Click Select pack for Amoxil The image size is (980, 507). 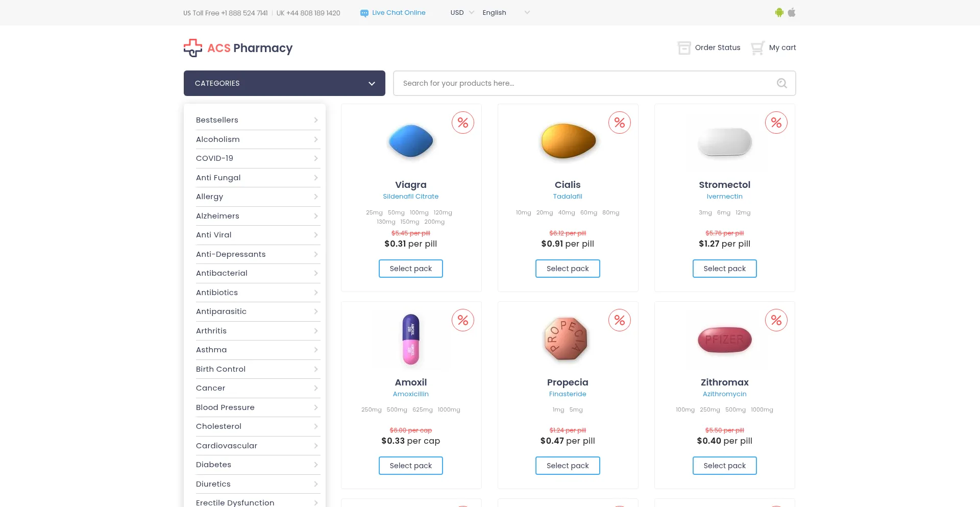tap(410, 466)
